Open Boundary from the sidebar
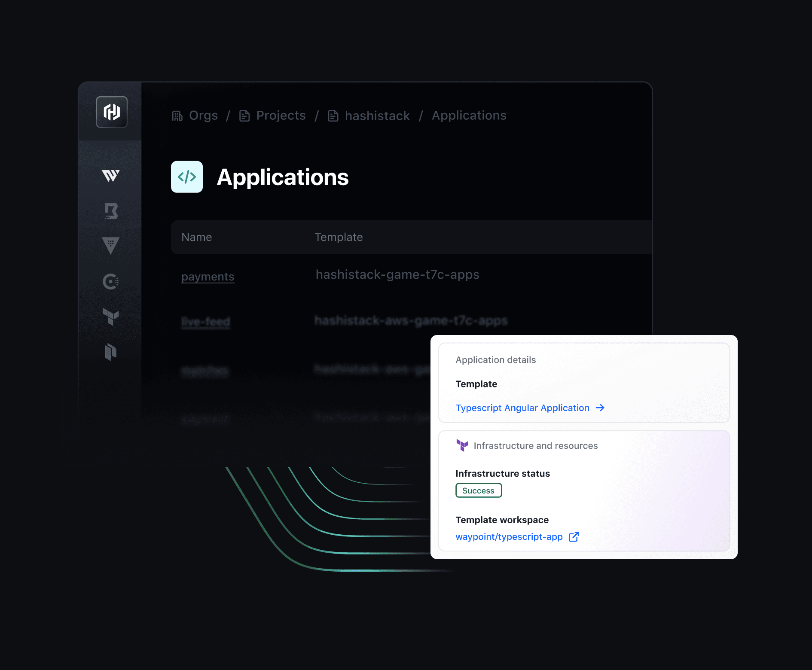 [x=111, y=211]
